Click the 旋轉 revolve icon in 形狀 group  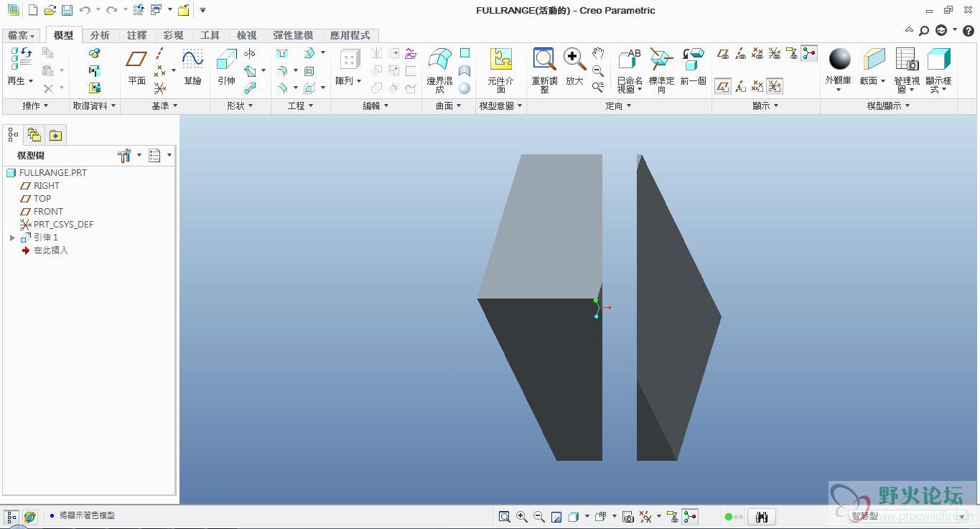(x=249, y=54)
